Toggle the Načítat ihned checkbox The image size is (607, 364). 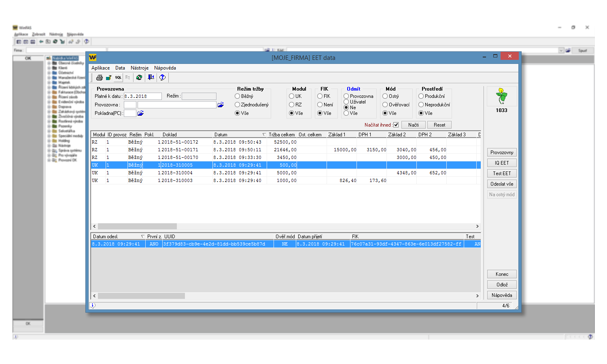click(x=396, y=125)
